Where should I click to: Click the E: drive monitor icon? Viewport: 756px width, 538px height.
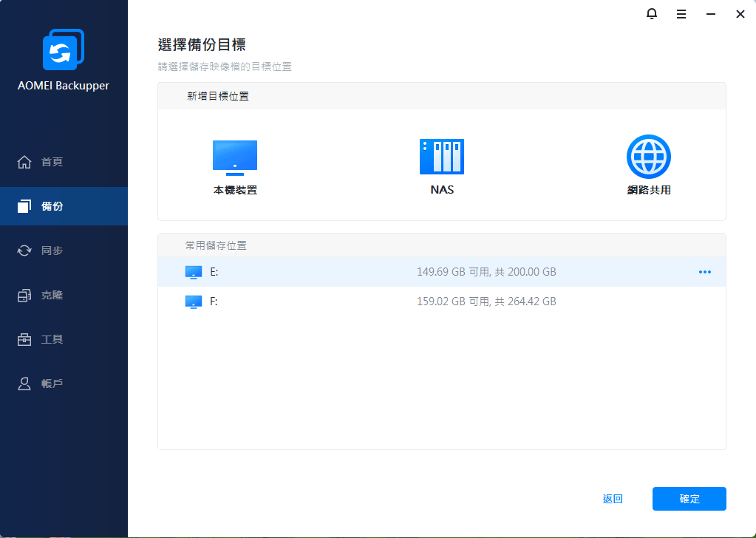click(194, 273)
